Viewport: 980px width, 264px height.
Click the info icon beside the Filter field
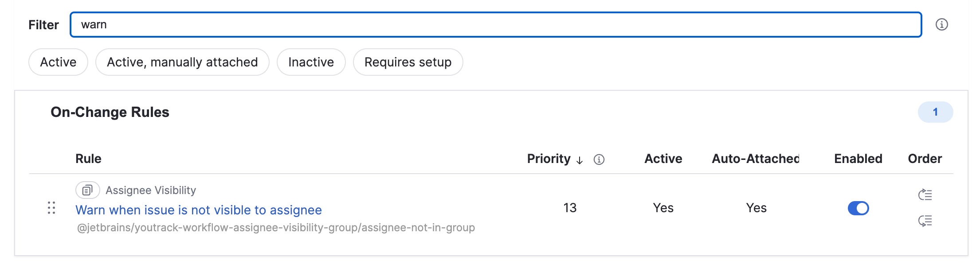pyautogui.click(x=941, y=25)
